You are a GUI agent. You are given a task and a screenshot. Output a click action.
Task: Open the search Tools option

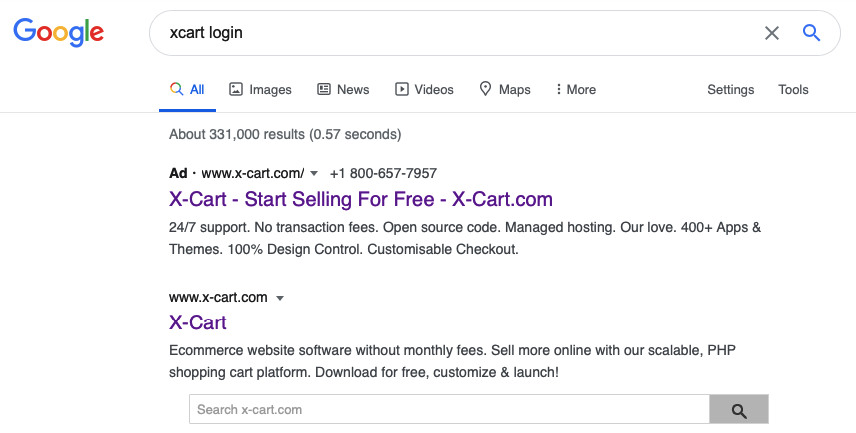(x=793, y=90)
